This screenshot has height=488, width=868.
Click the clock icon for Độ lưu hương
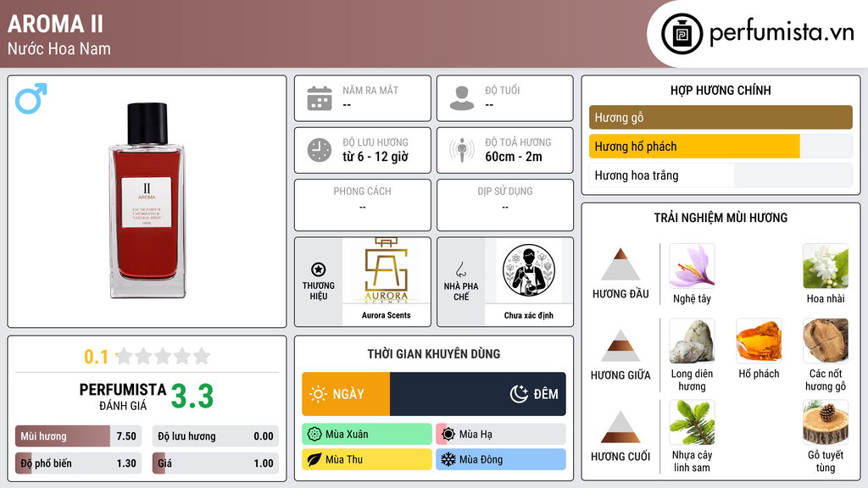(320, 150)
